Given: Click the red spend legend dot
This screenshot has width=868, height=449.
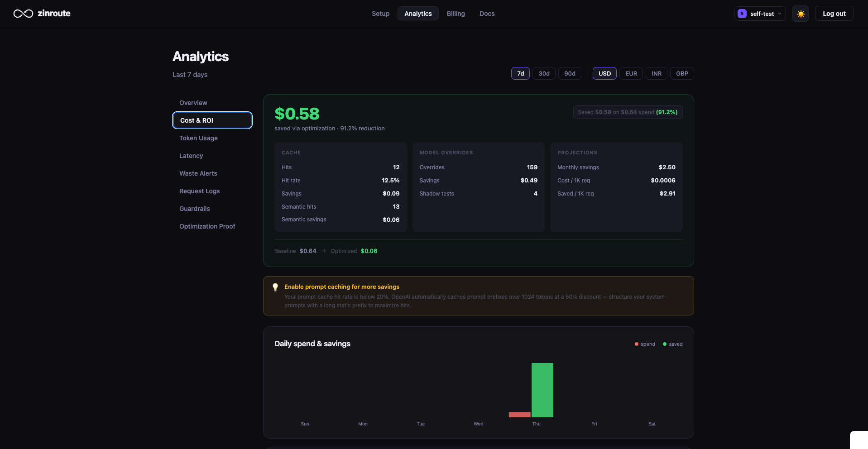Looking at the screenshot, I should [637, 344].
